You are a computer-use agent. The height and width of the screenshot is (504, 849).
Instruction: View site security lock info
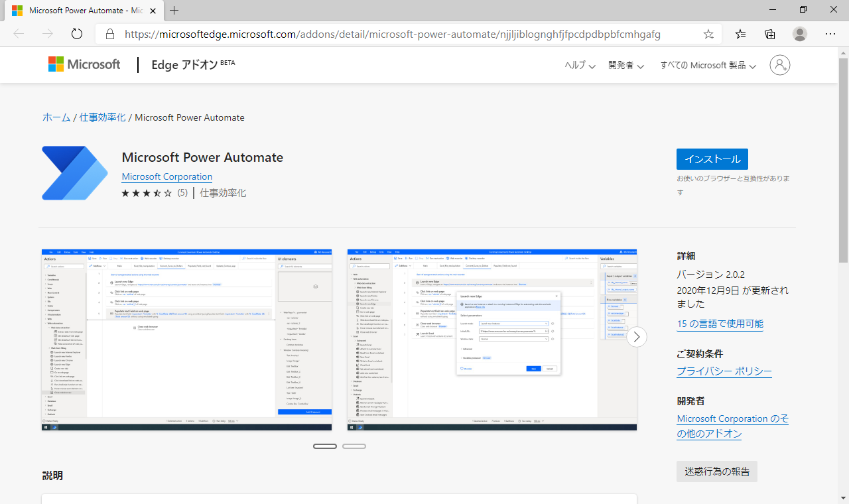tap(110, 34)
